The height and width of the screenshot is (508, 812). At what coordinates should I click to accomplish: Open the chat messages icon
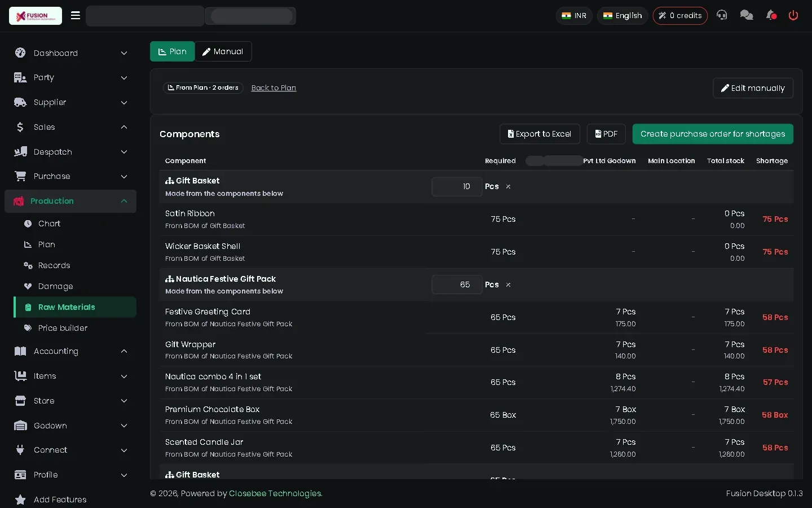pyautogui.click(x=747, y=15)
